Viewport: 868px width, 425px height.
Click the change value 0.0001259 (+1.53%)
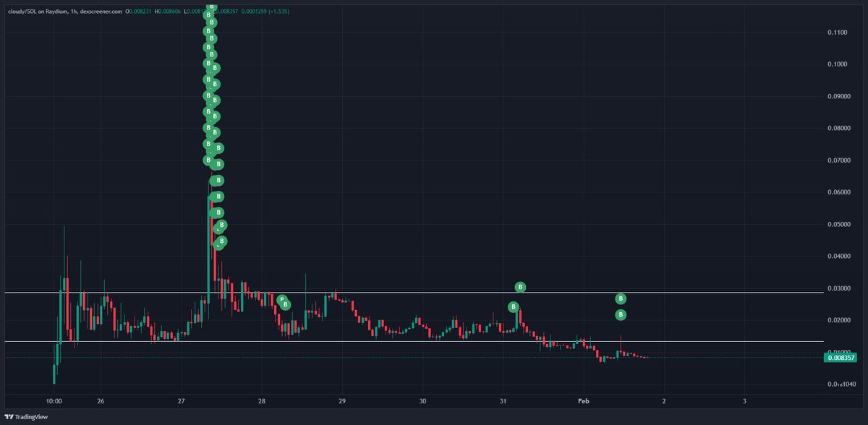(264, 12)
